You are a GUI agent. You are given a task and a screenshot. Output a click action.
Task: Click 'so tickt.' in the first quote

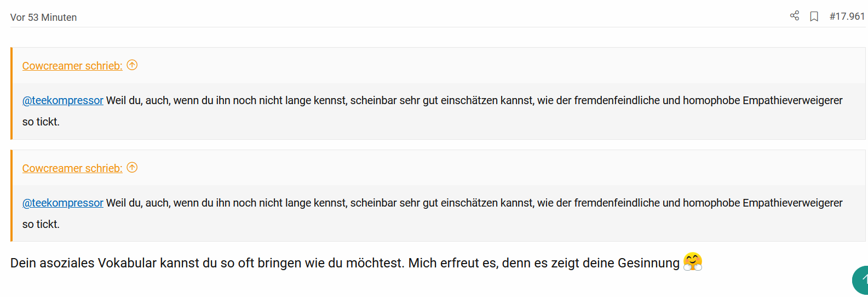[41, 122]
